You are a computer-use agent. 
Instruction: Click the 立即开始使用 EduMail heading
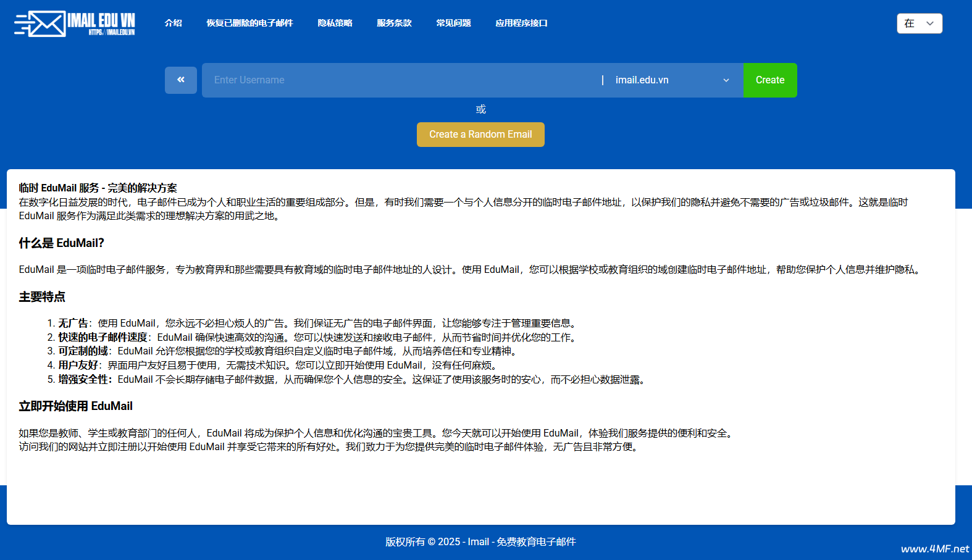(x=76, y=406)
